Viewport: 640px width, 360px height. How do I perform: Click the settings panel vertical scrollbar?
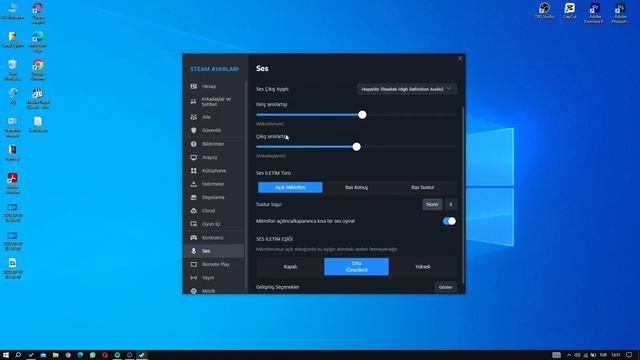(x=463, y=195)
